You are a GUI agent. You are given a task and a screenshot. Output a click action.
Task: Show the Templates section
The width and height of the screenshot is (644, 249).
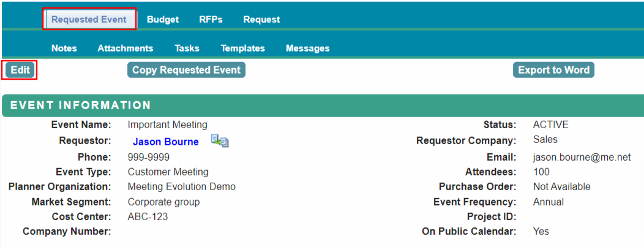(x=242, y=48)
